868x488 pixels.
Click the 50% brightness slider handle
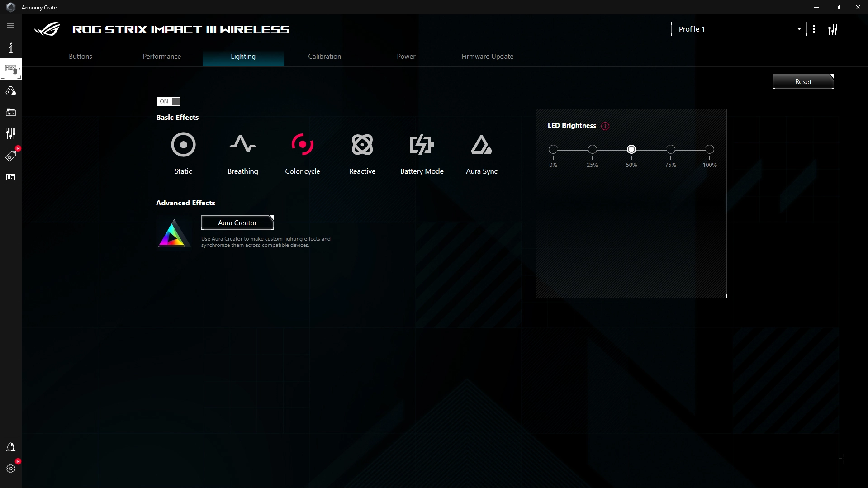[x=631, y=149]
